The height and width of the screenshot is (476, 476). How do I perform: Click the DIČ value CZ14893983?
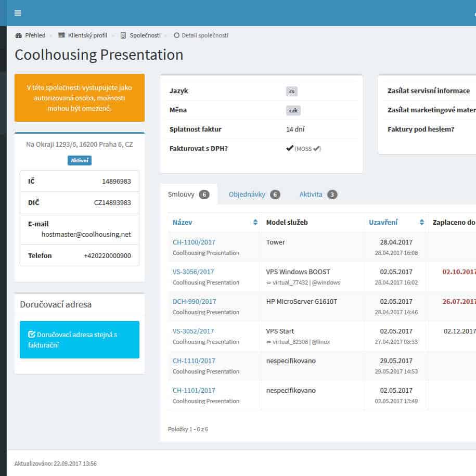click(112, 202)
